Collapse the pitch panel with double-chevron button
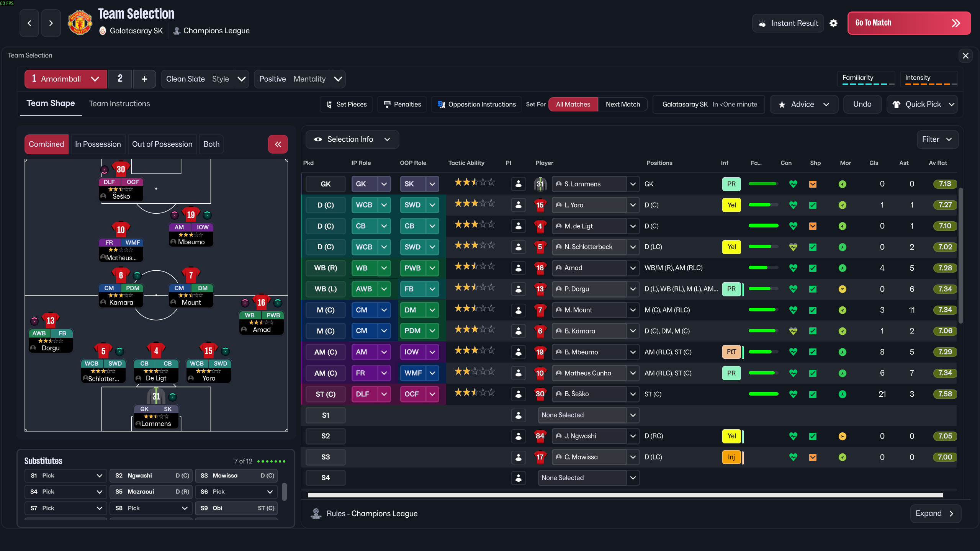 click(x=278, y=144)
